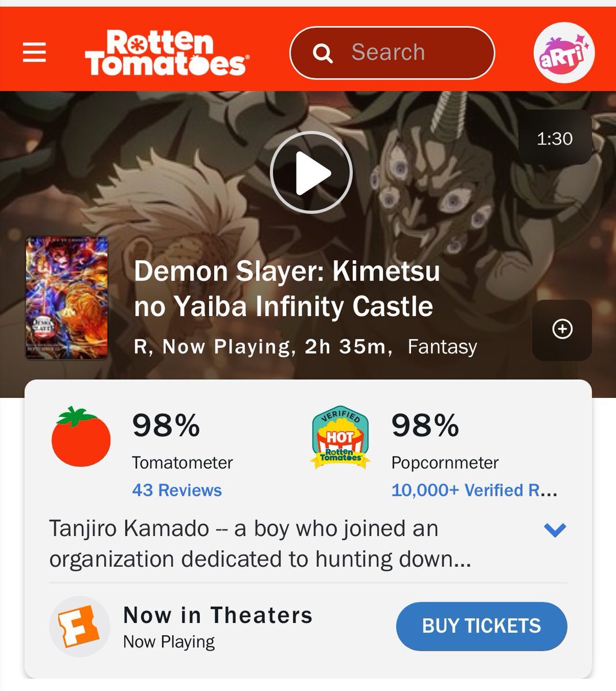Open the hamburger navigation menu

[x=35, y=53]
